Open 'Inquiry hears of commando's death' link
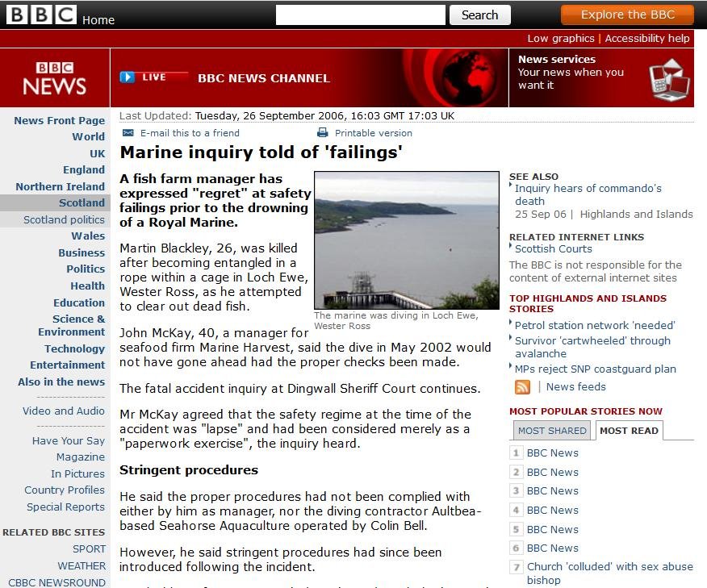This screenshot has height=588, width=707. click(588, 194)
